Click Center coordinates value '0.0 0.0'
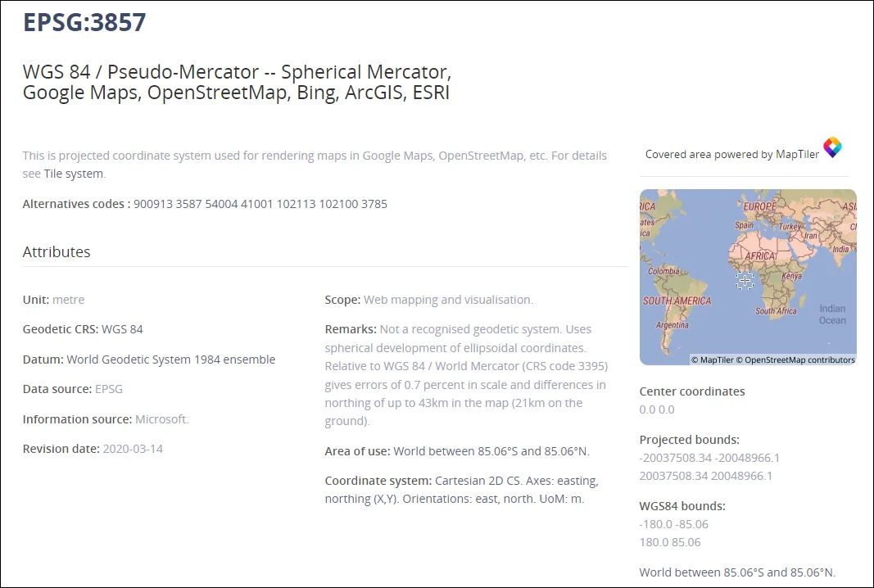This screenshot has height=588, width=874. click(x=657, y=409)
